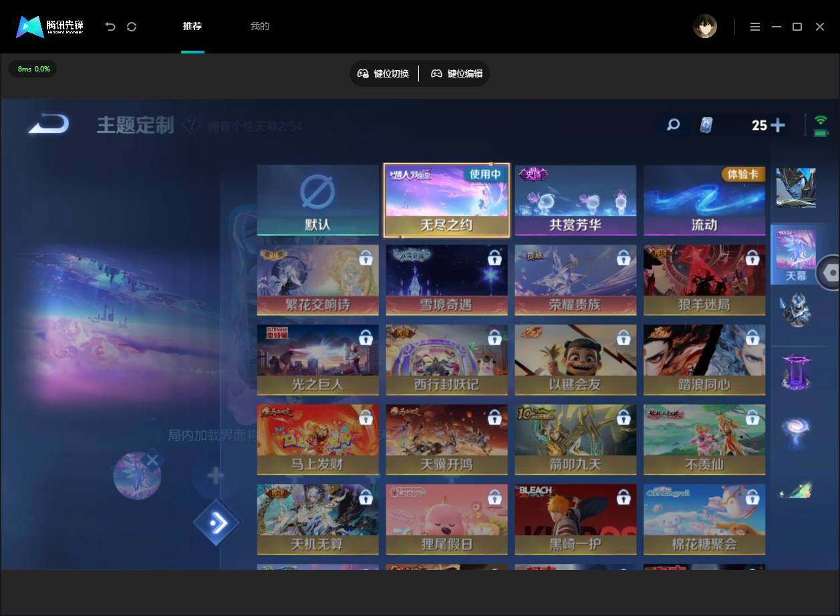This screenshot has width=840, height=616.
Task: Click the ticket card currency icon
Action: click(706, 125)
